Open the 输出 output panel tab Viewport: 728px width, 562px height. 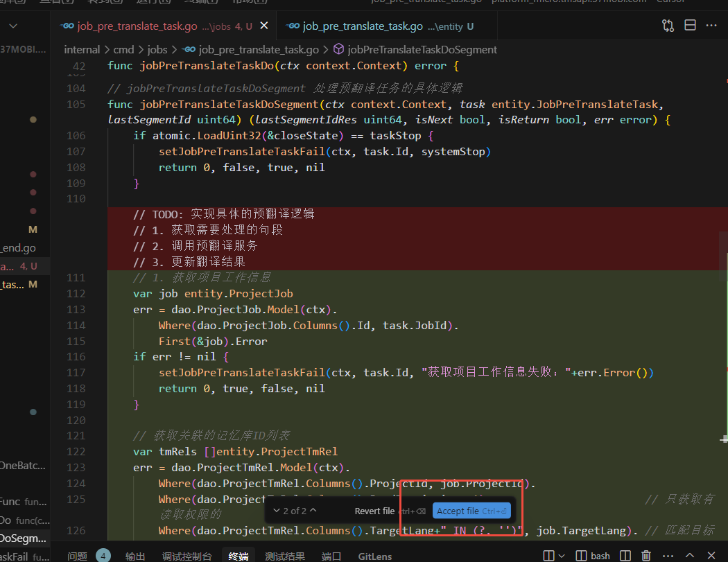(135, 556)
